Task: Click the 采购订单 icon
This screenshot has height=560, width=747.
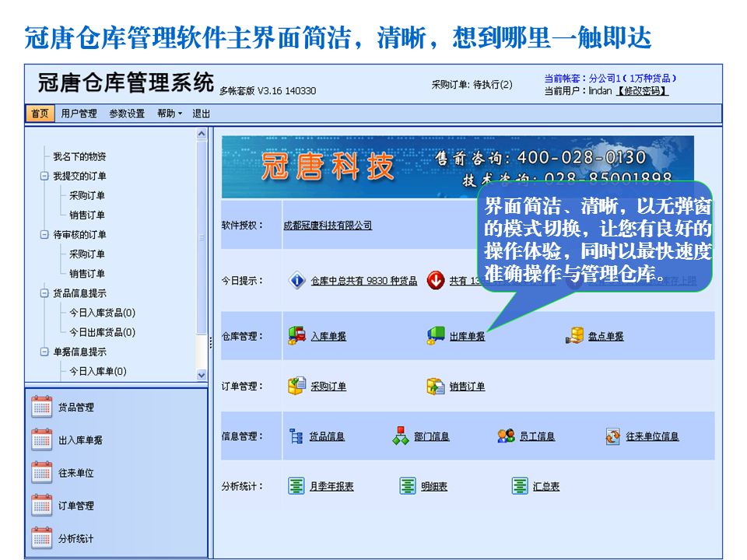Action: click(296, 386)
